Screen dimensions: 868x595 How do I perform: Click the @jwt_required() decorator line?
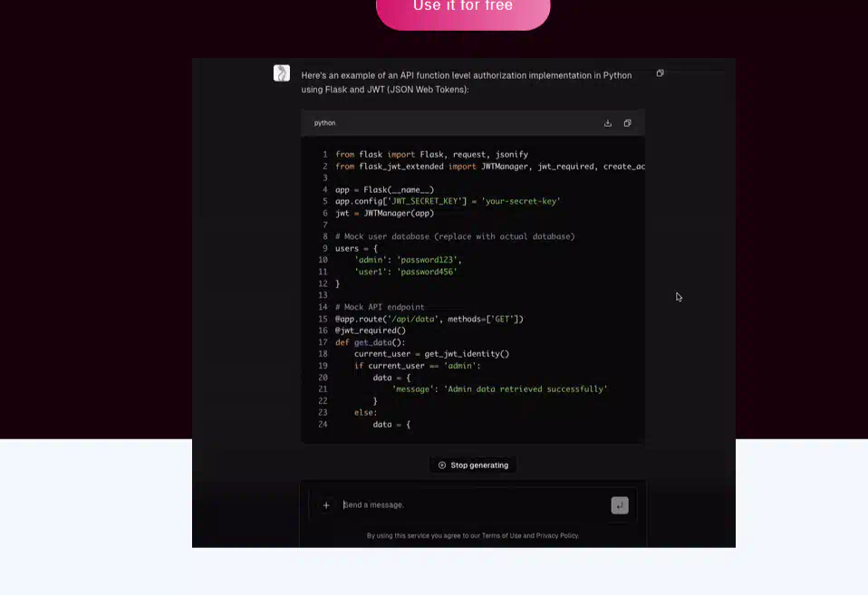click(x=371, y=331)
